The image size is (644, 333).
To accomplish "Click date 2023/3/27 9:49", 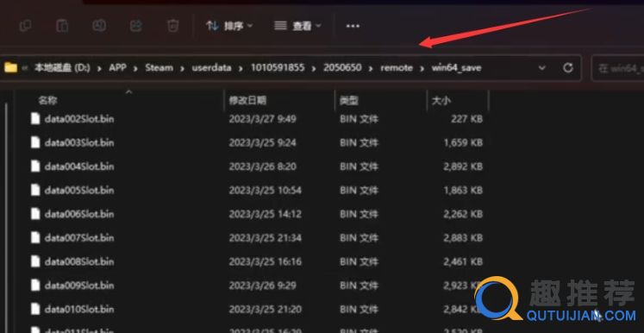I will [262, 119].
